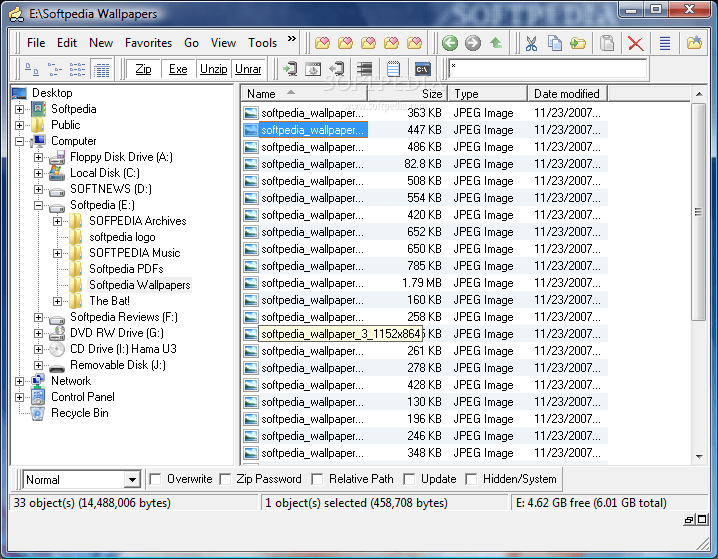Expand the Control Panel node

coord(19,397)
